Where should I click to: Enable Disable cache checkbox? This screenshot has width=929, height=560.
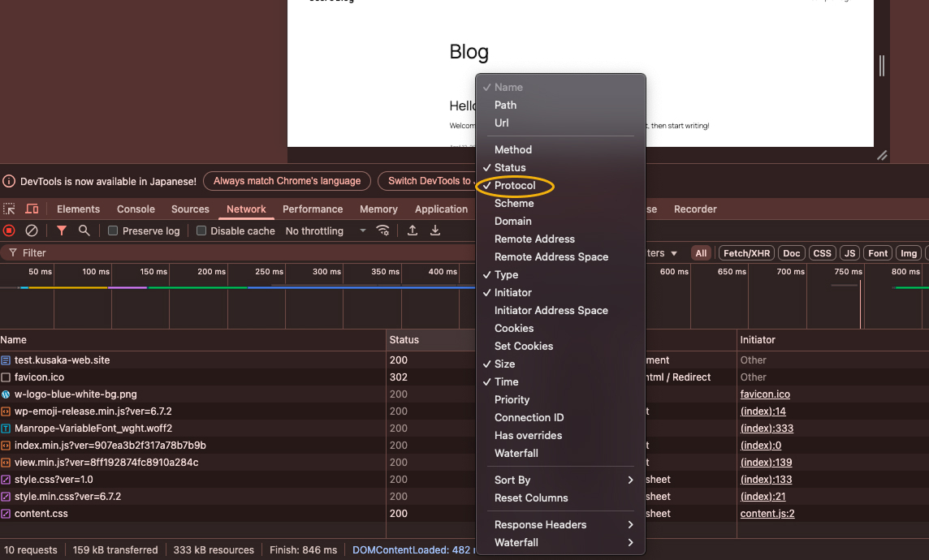click(201, 230)
